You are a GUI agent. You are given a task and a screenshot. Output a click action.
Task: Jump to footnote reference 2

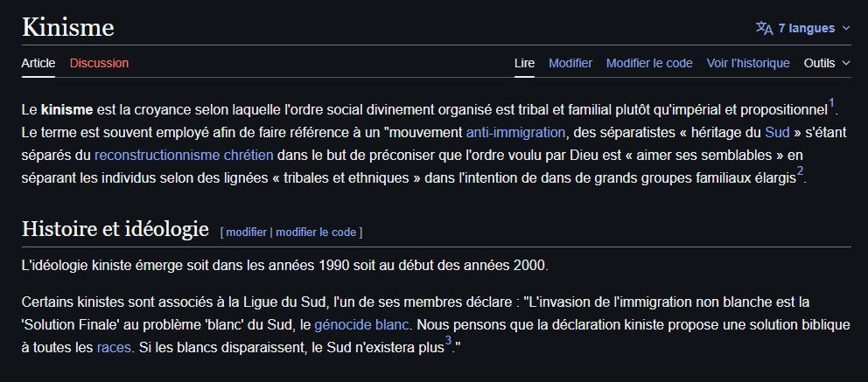click(x=801, y=170)
